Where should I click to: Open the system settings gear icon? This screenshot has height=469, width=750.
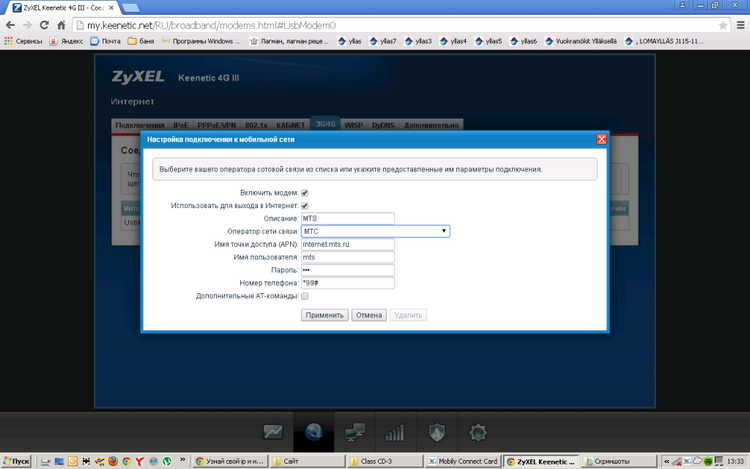pos(477,433)
